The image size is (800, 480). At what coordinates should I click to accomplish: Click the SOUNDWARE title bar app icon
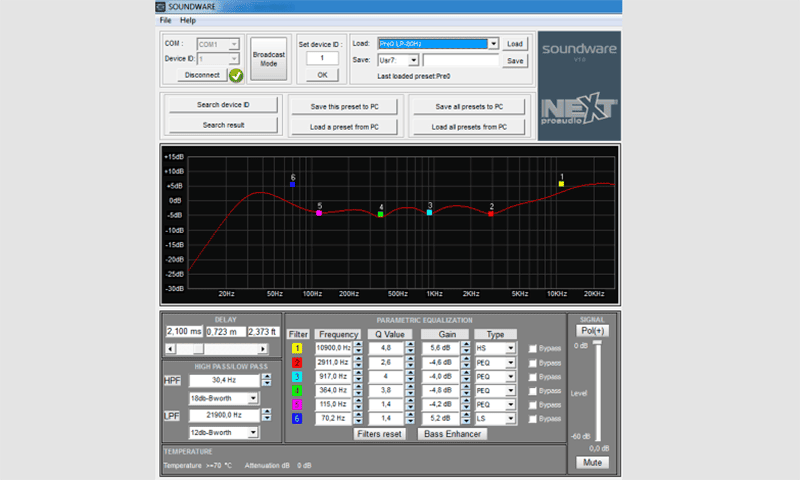click(161, 7)
